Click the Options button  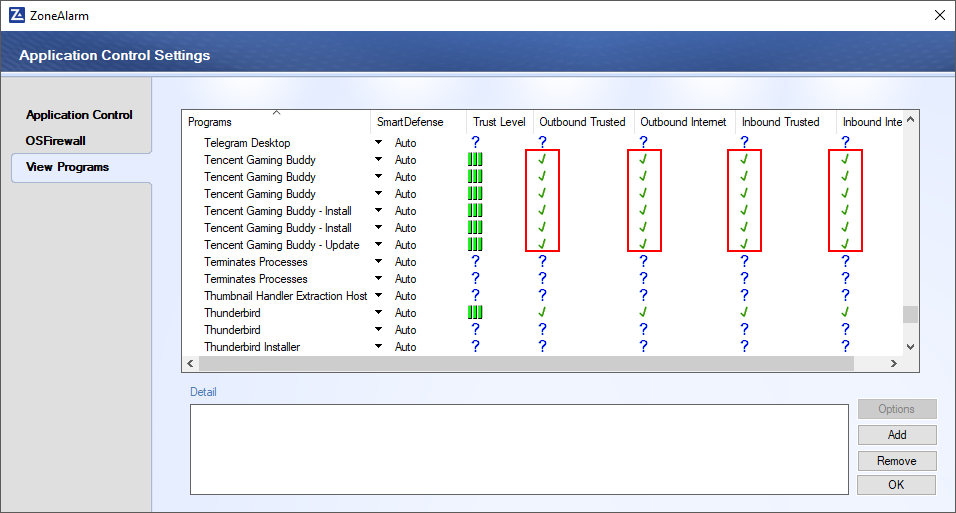(897, 409)
